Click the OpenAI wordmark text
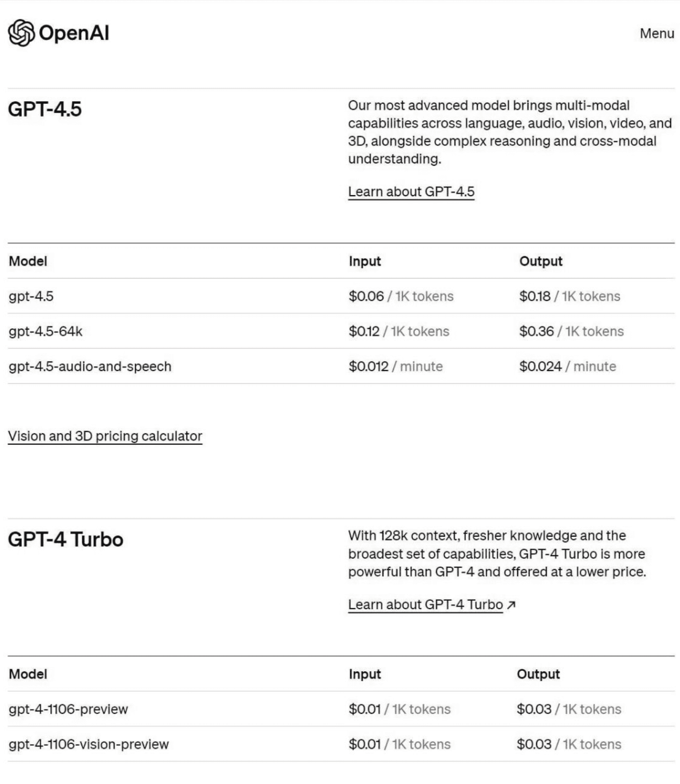 pyautogui.click(x=74, y=33)
